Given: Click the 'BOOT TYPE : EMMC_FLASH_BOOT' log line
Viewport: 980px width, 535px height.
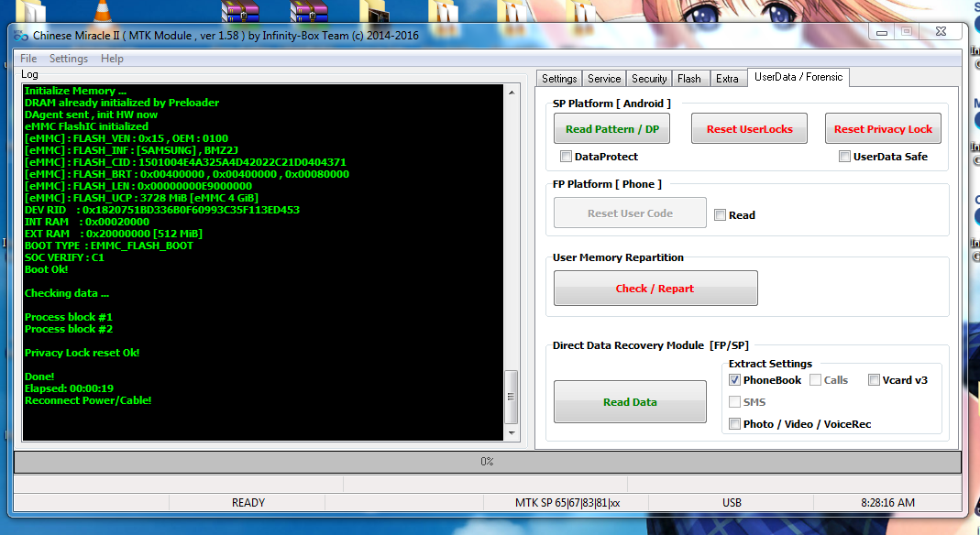Looking at the screenshot, I should (x=109, y=246).
